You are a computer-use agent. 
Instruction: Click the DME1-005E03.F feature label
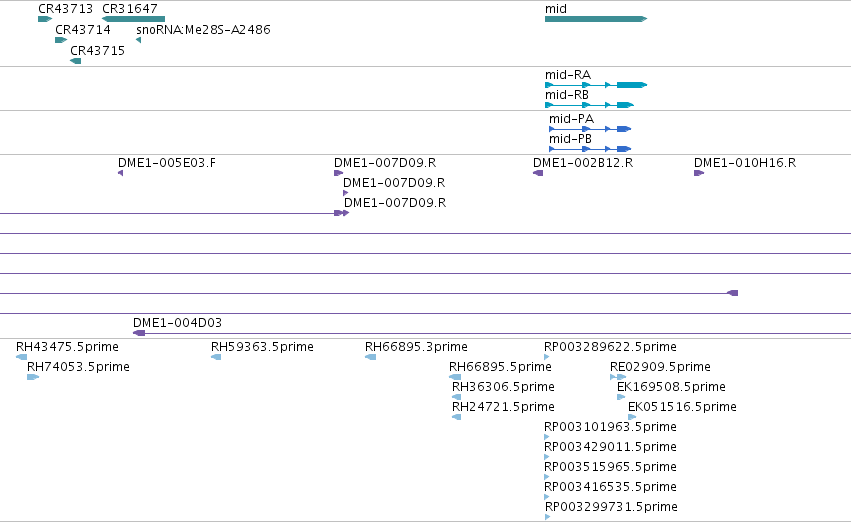click(x=167, y=163)
